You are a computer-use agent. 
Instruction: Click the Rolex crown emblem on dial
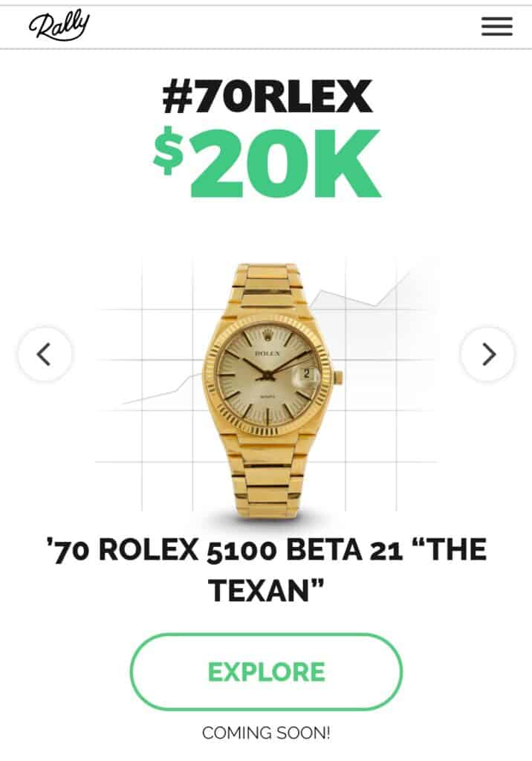pos(267,335)
